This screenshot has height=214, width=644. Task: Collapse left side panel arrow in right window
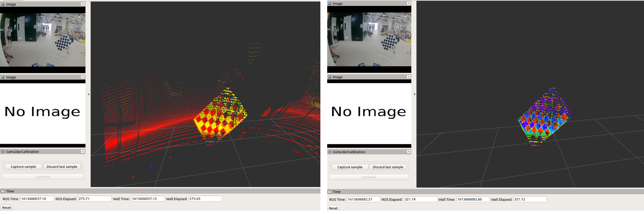tap(414, 94)
